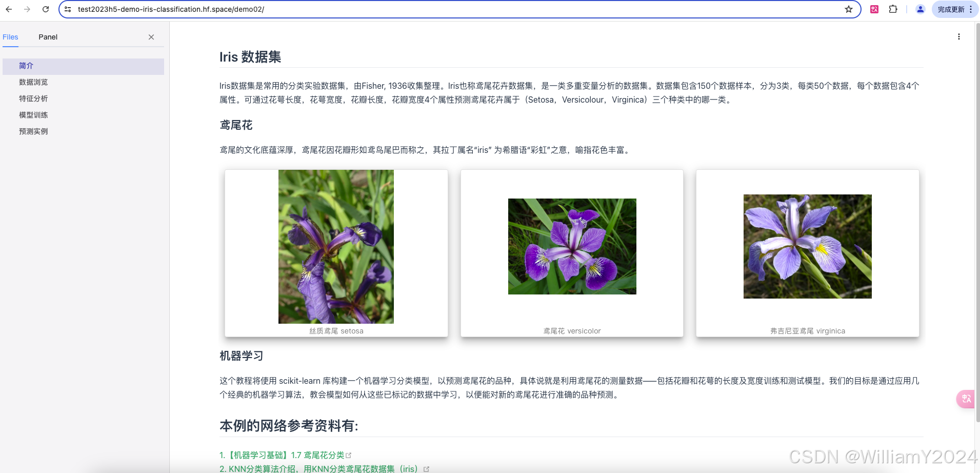Click the virginica iris photo
The height and width of the screenshot is (473, 980).
(808, 246)
